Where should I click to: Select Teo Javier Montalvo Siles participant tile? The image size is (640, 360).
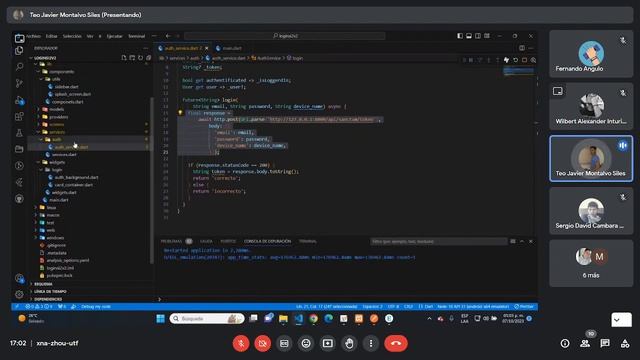pyautogui.click(x=591, y=158)
